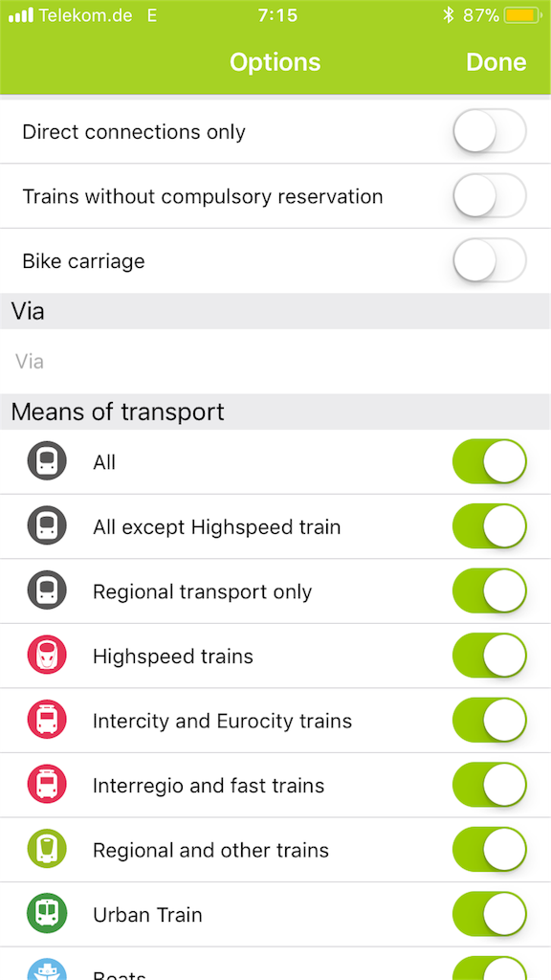This screenshot has width=551, height=980.
Task: Turn on Bike carriage switch
Action: pos(490,260)
